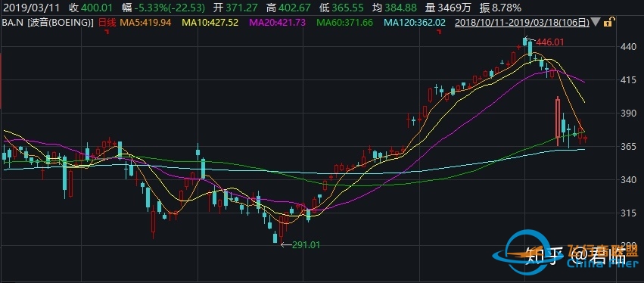Open the date range dropdown triangle
The image size is (644, 283).
(596, 23)
